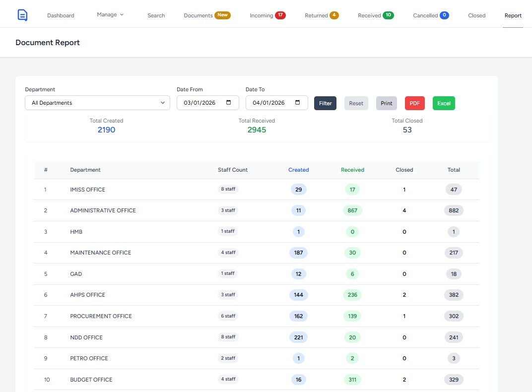
Task: Click the GAD department name
Action: (x=76, y=274)
